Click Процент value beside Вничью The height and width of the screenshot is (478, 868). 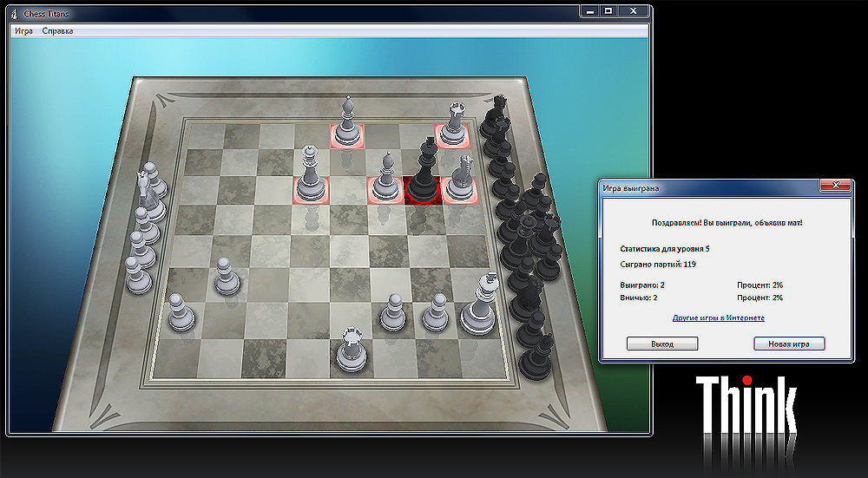tap(760, 298)
